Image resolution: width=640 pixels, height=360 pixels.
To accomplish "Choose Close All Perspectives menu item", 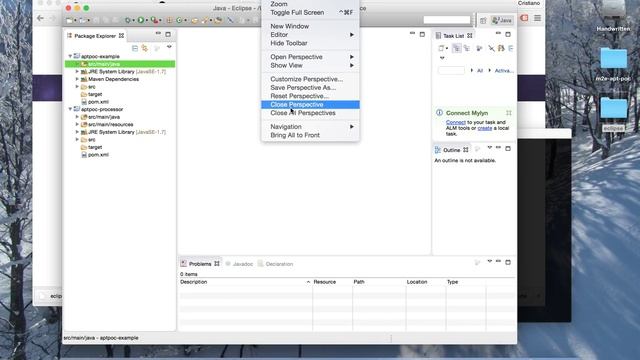I will [x=310, y=113].
